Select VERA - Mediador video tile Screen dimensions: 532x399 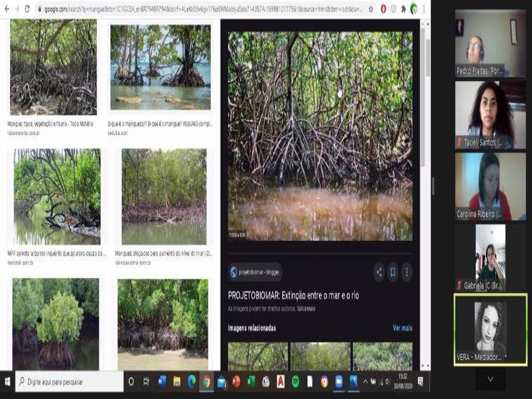point(490,330)
